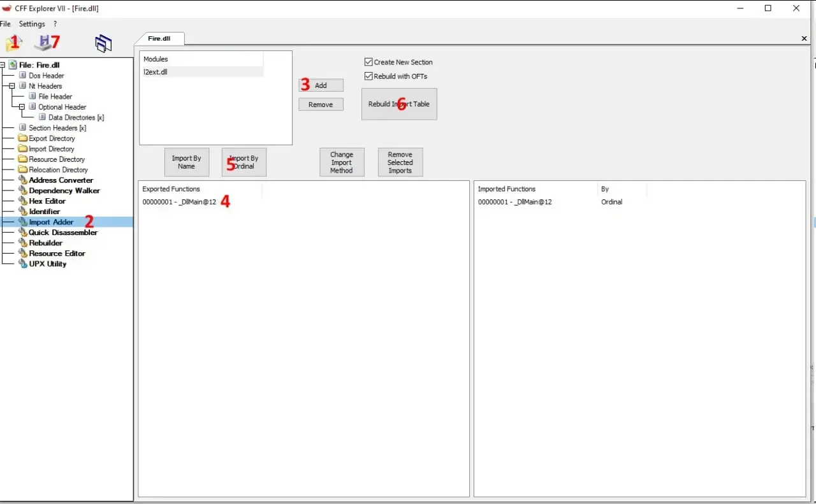Image resolution: width=816 pixels, height=504 pixels.
Task: Select l2ext.dll in the Modules list
Action: pos(156,72)
